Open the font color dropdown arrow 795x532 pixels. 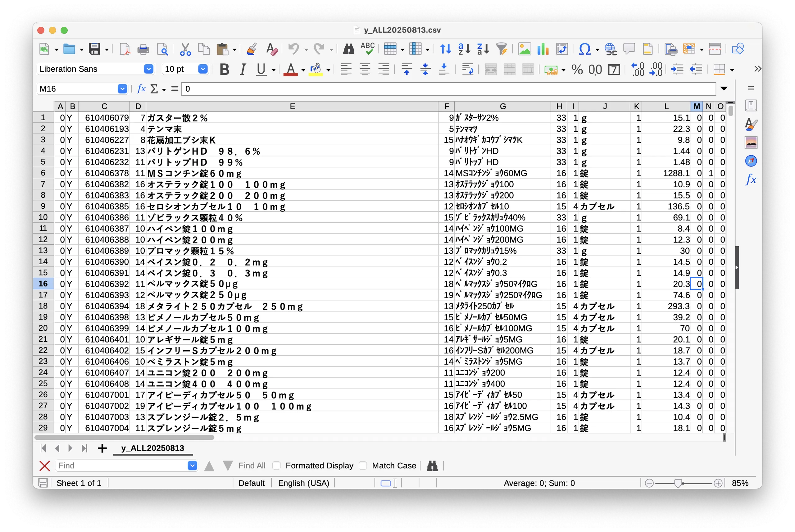[303, 70]
